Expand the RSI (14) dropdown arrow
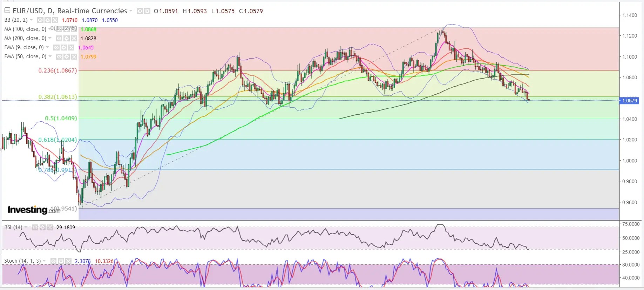Screen dimensions: 644x290 [26, 227]
